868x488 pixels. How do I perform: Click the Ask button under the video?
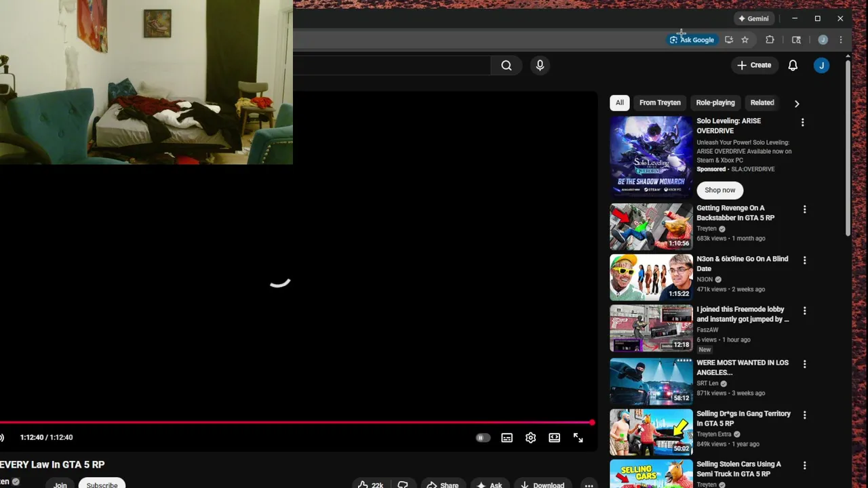489,485
